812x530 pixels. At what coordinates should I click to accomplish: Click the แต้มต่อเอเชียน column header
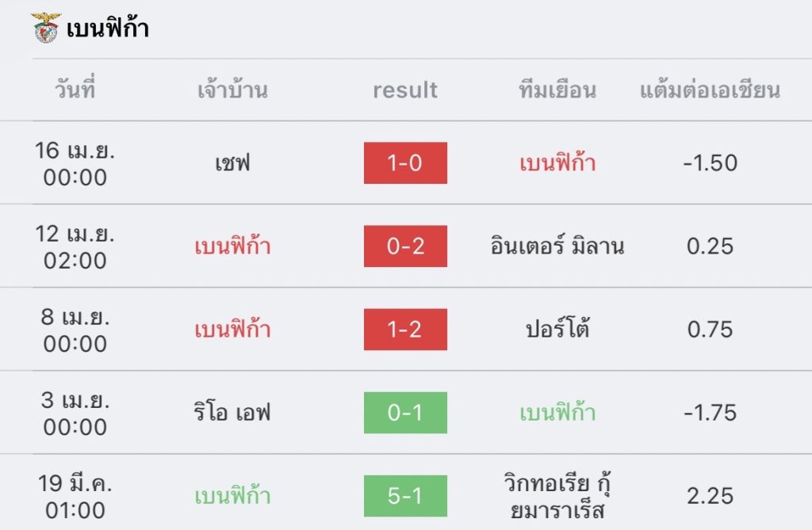pos(710,90)
